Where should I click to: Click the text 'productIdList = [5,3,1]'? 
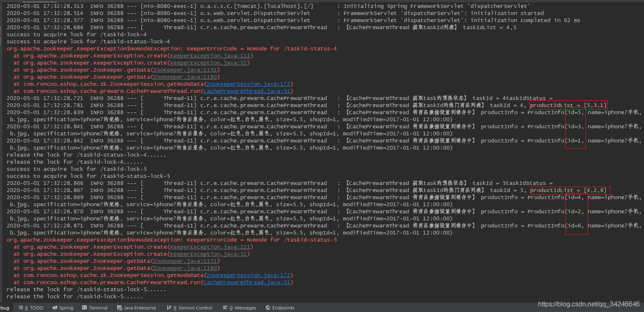pos(568,105)
